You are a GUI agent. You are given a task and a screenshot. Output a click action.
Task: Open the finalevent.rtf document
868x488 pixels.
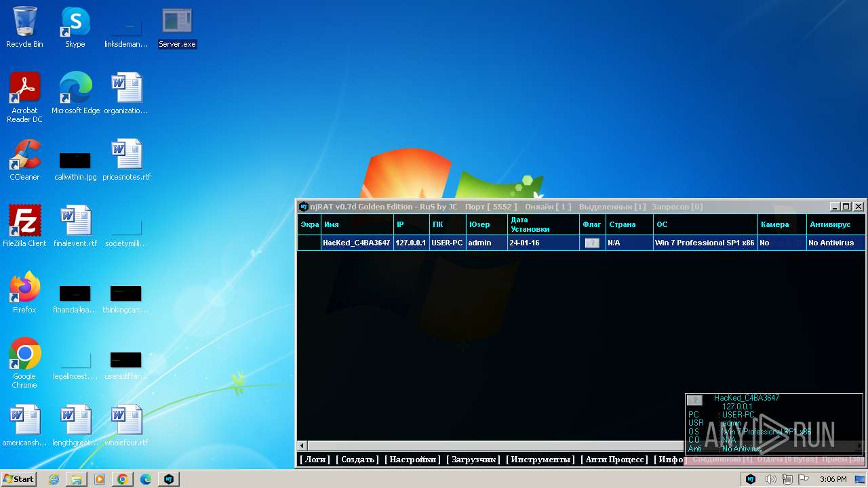pos(75,226)
